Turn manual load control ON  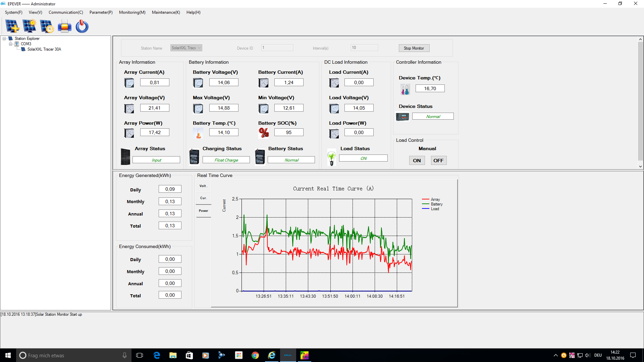click(x=417, y=161)
